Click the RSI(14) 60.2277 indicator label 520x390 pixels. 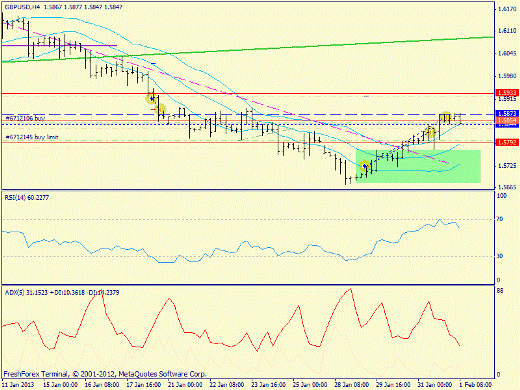click(27, 198)
